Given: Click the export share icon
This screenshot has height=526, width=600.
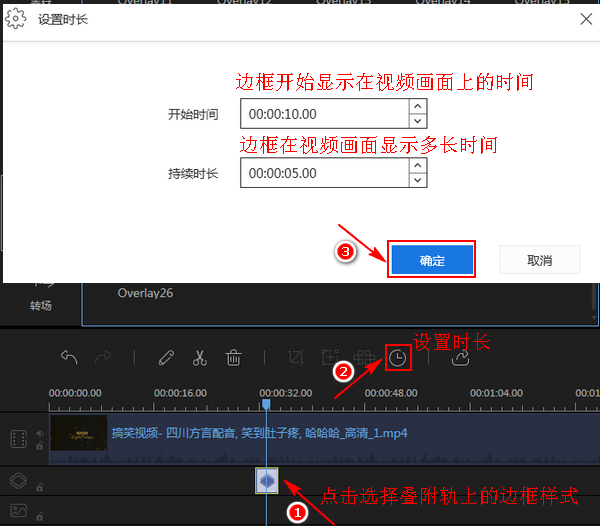Looking at the screenshot, I should coord(461,357).
